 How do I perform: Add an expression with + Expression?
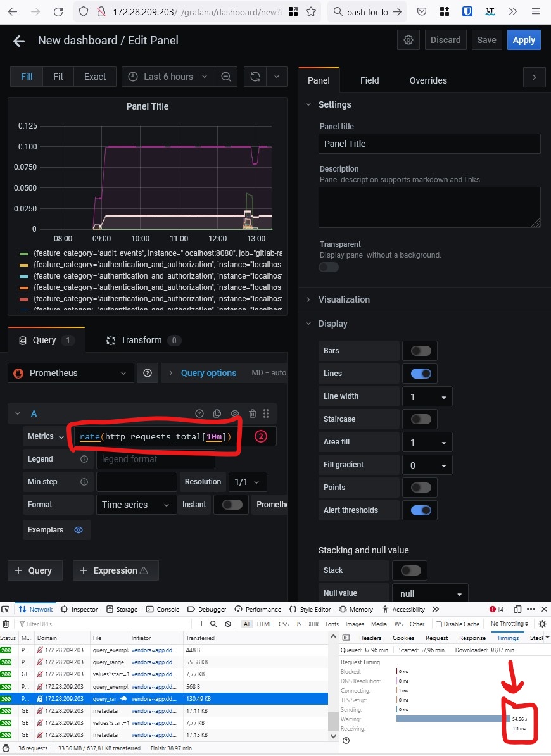[116, 571]
